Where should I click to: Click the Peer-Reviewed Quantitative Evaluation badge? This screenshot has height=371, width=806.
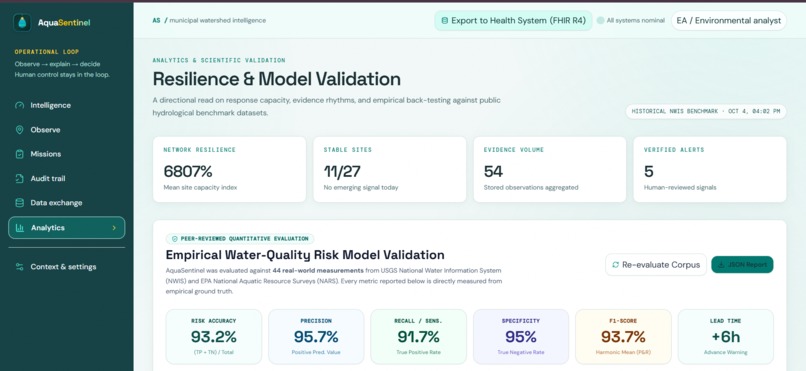(x=240, y=239)
